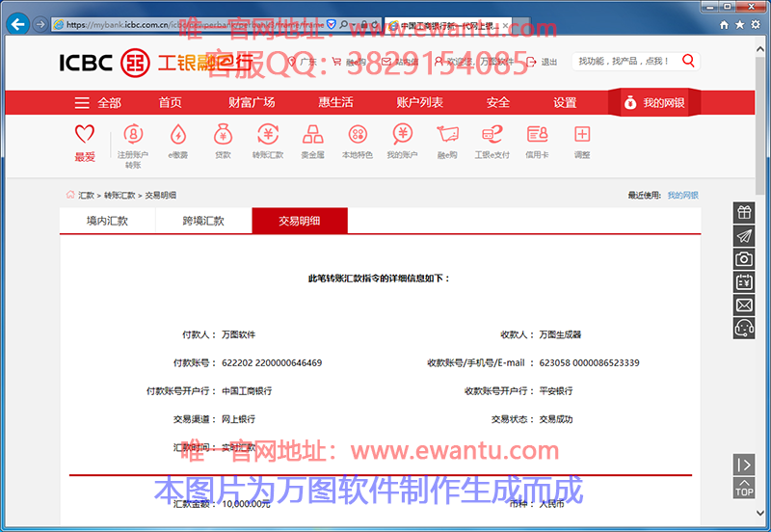Open 站内信 mail link in header
The image size is (771, 532).
coord(400,62)
